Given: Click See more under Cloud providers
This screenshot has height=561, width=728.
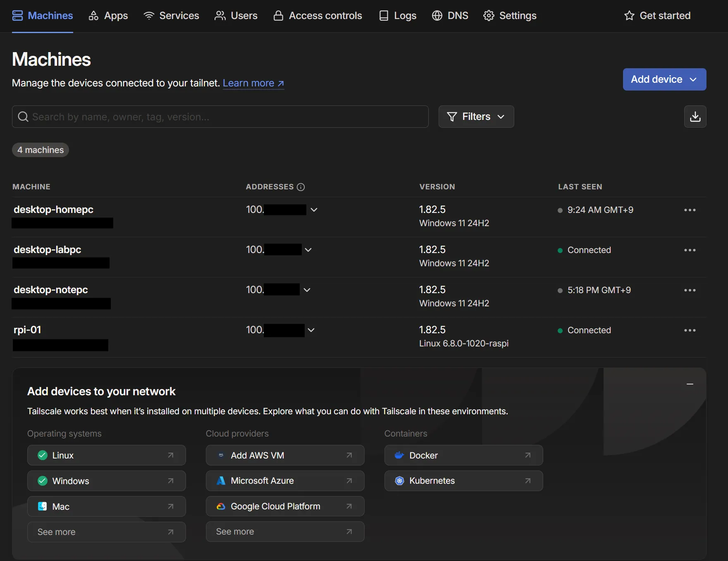Looking at the screenshot, I should [x=285, y=532].
